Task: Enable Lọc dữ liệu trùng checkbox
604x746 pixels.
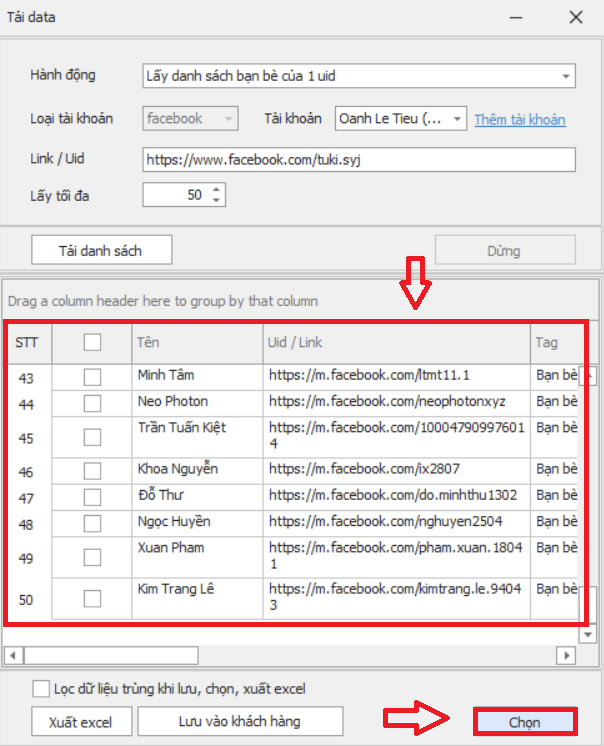Action: pyautogui.click(x=41, y=688)
